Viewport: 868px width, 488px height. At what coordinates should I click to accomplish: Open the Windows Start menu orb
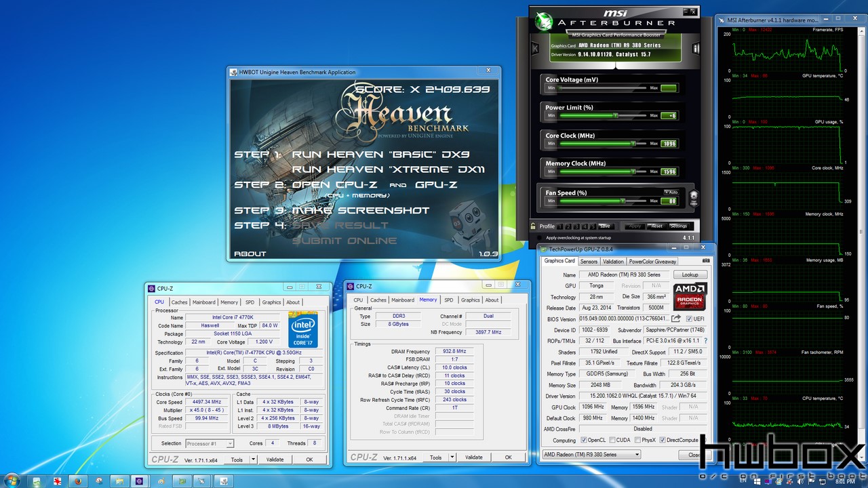12,481
